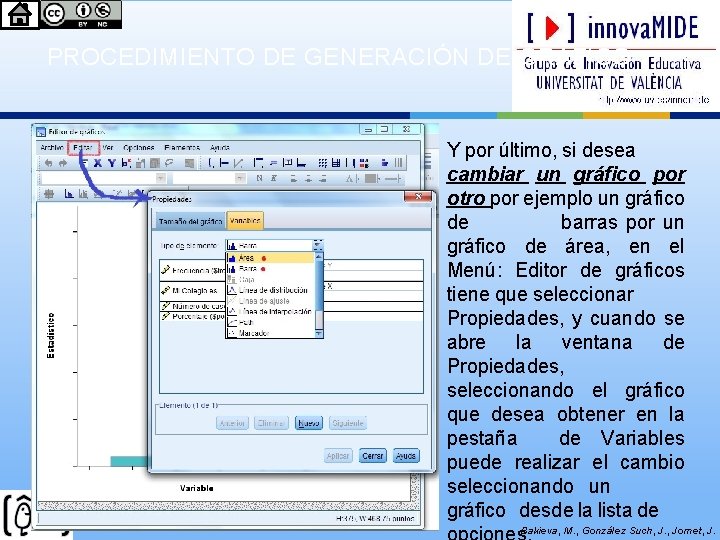
Task: Click the Anterior button
Action: click(232, 423)
